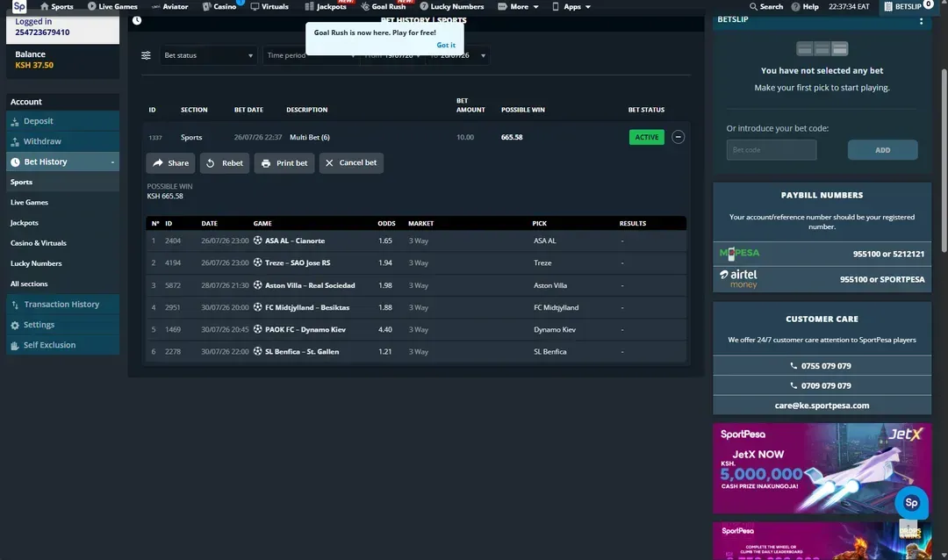Expand the Apps dropdown menu
This screenshot has width=948, height=560.
click(x=571, y=7)
